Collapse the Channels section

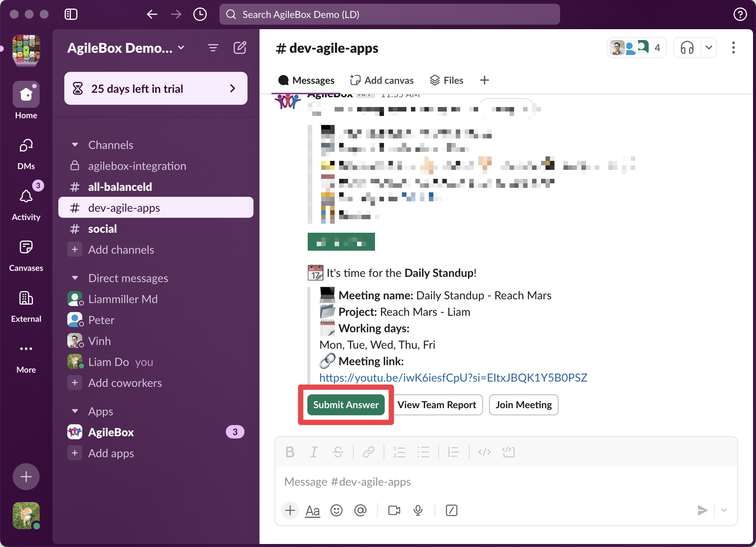75,145
